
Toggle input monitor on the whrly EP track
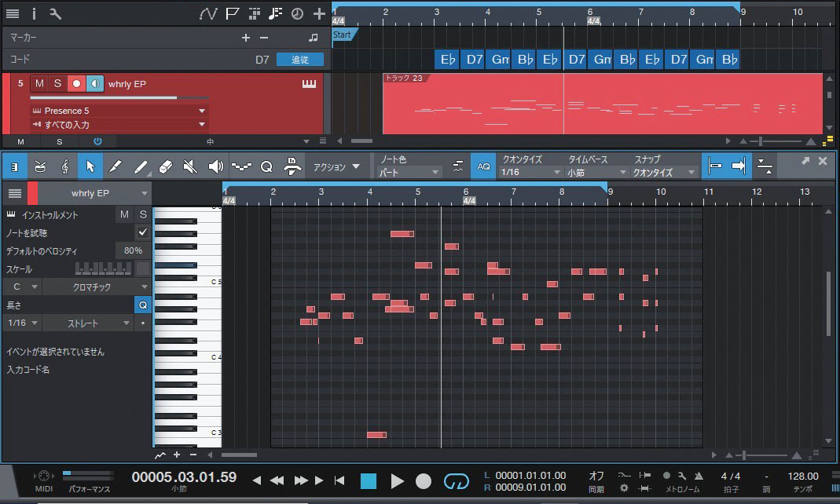tap(95, 83)
